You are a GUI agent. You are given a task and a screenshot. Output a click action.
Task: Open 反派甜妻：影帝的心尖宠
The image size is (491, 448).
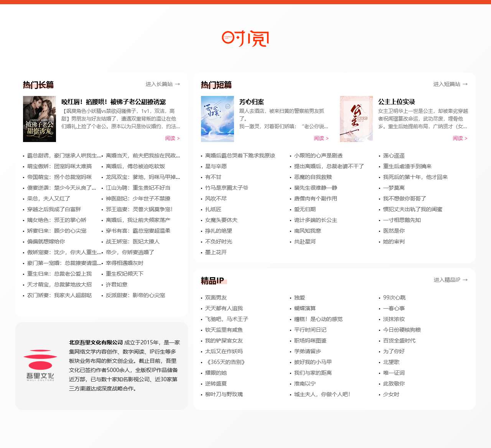pos(135,295)
